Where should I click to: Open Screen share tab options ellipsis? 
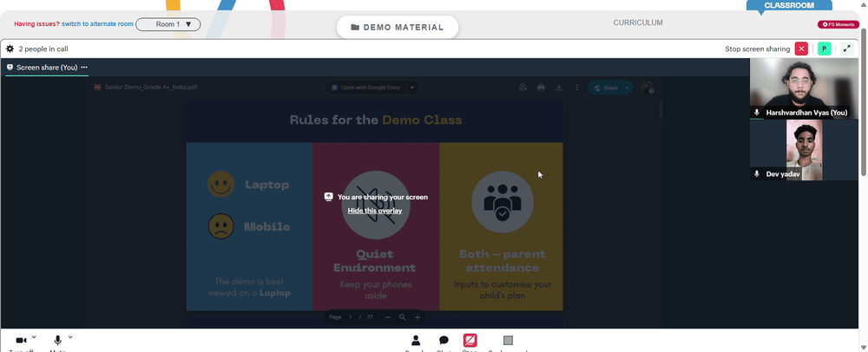point(84,67)
